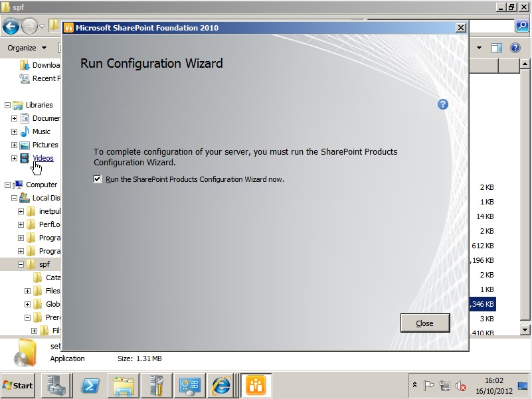Expand the Documents library node
The width and height of the screenshot is (532, 399).
click(14, 118)
